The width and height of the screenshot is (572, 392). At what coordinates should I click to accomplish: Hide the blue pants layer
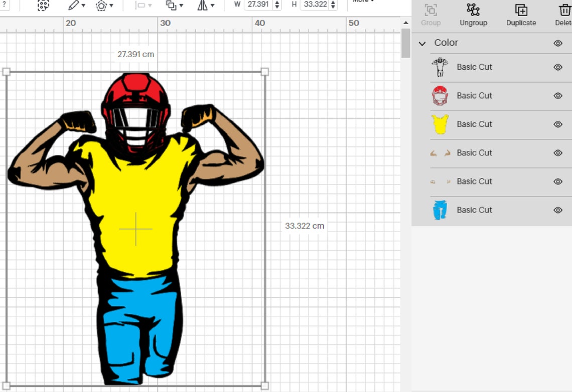(558, 210)
